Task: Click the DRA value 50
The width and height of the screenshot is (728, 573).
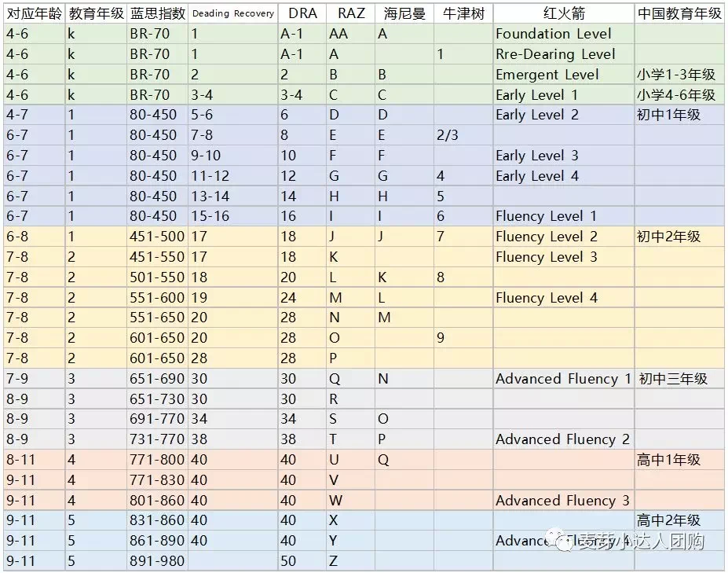Action: click(x=302, y=561)
